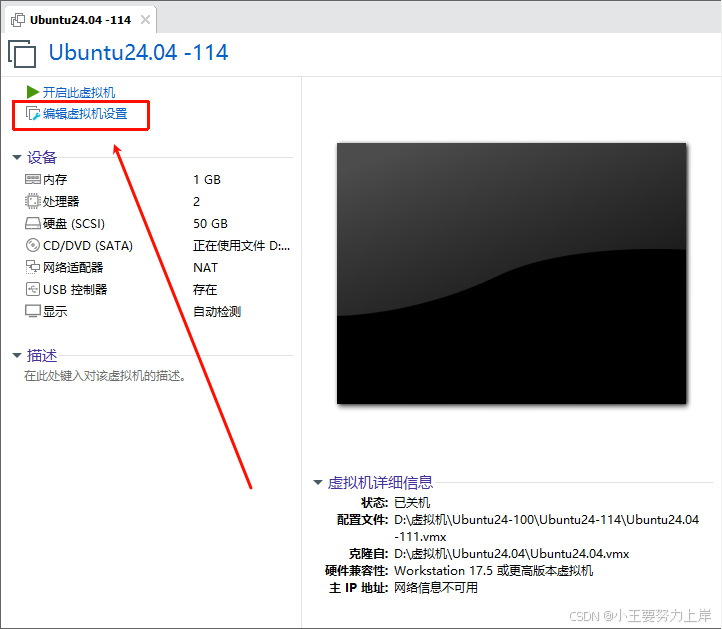Click the 自动检测 display value
This screenshot has height=629, width=722.
[x=217, y=312]
